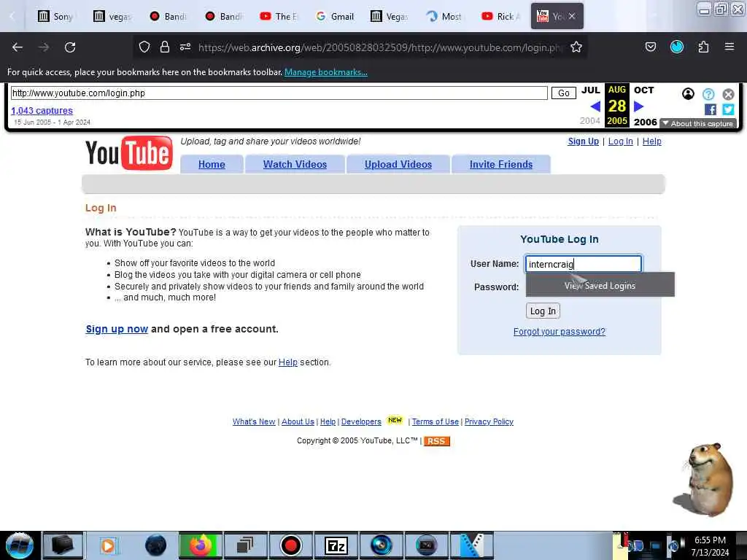
Task: Open the Developers footer link
Action: [361, 422]
